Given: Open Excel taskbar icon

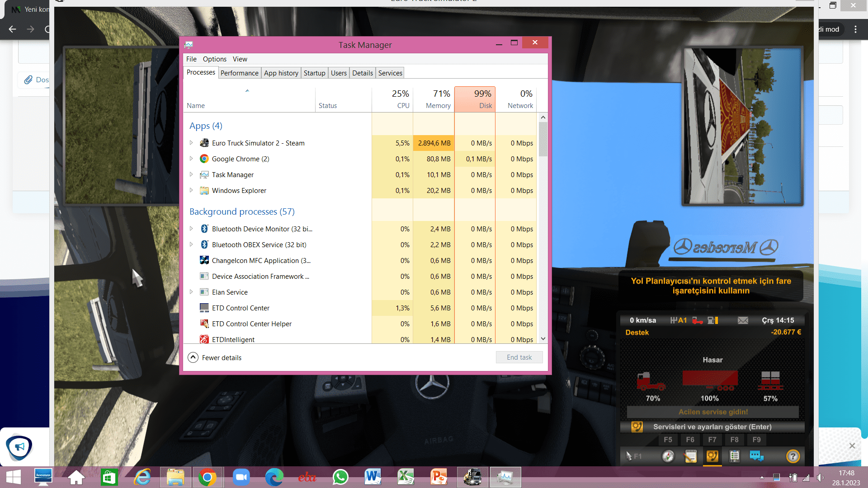Looking at the screenshot, I should point(406,477).
